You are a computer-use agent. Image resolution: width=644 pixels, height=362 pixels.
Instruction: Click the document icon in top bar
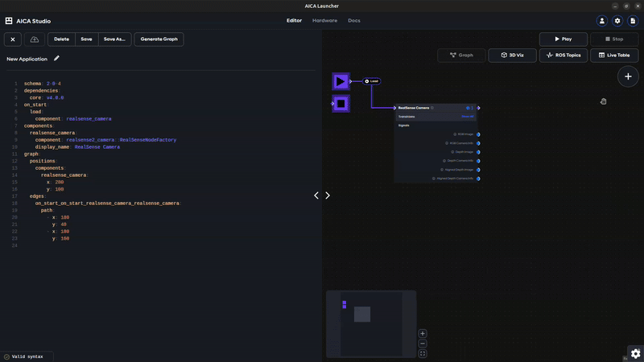pos(633,21)
